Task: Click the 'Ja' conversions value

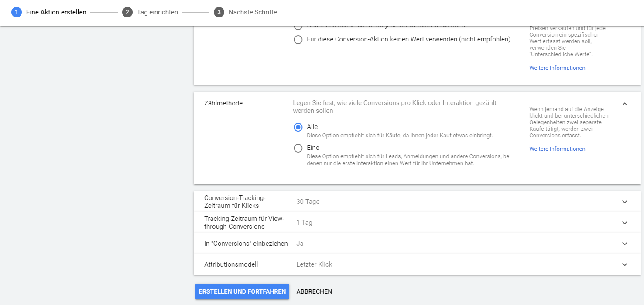Action: point(300,244)
